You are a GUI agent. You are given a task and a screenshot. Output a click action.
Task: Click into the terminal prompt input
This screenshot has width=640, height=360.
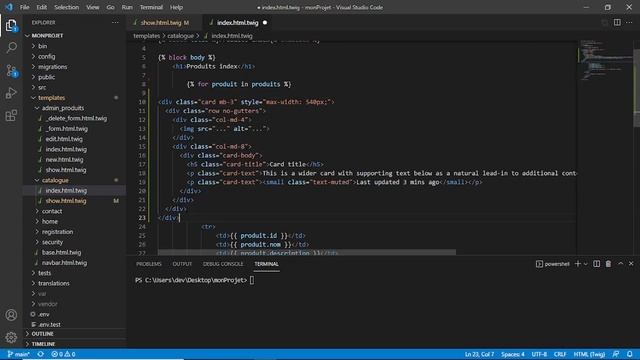(252, 280)
